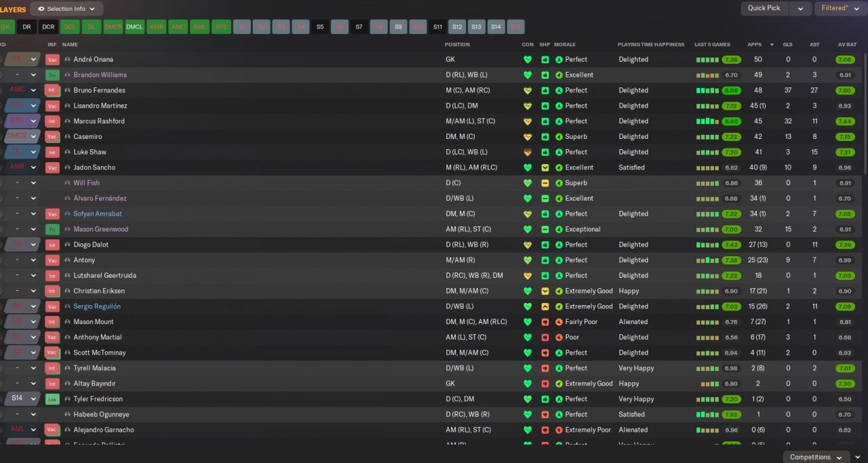The width and height of the screenshot is (868, 463).
Task: Select the S13 substitute chip
Action: click(x=477, y=27)
